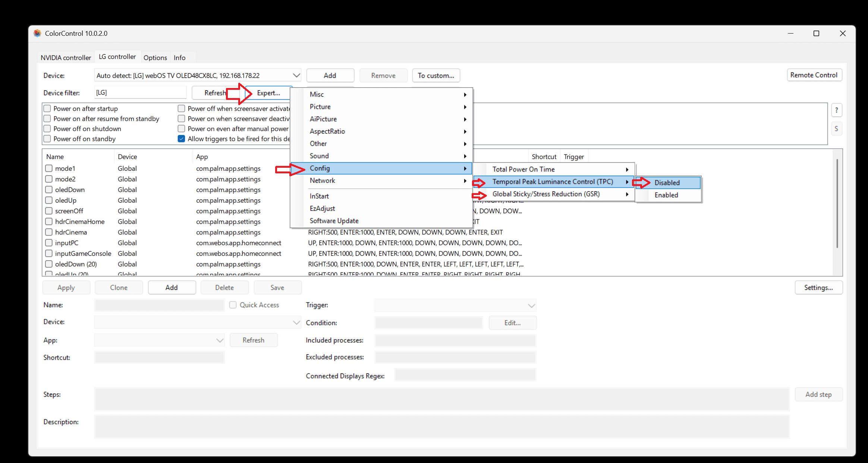868x463 pixels.
Task: Expand the Misc submenu
Action: pos(381,94)
